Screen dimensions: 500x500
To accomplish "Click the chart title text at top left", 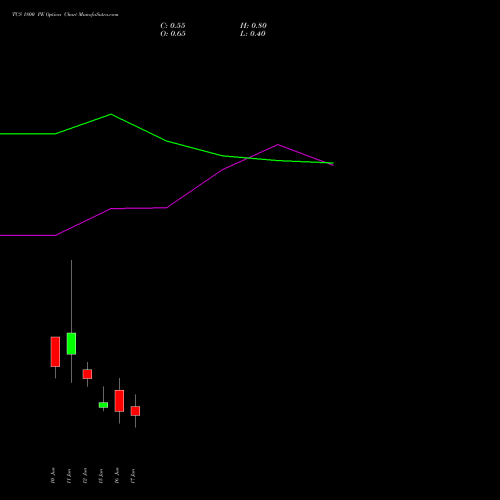I will pyautogui.click(x=65, y=15).
